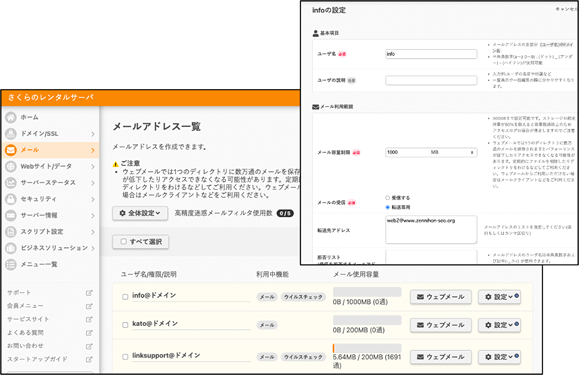579x375 pixels.
Task: Click the サービスサイト link
Action: pyautogui.click(x=28, y=319)
